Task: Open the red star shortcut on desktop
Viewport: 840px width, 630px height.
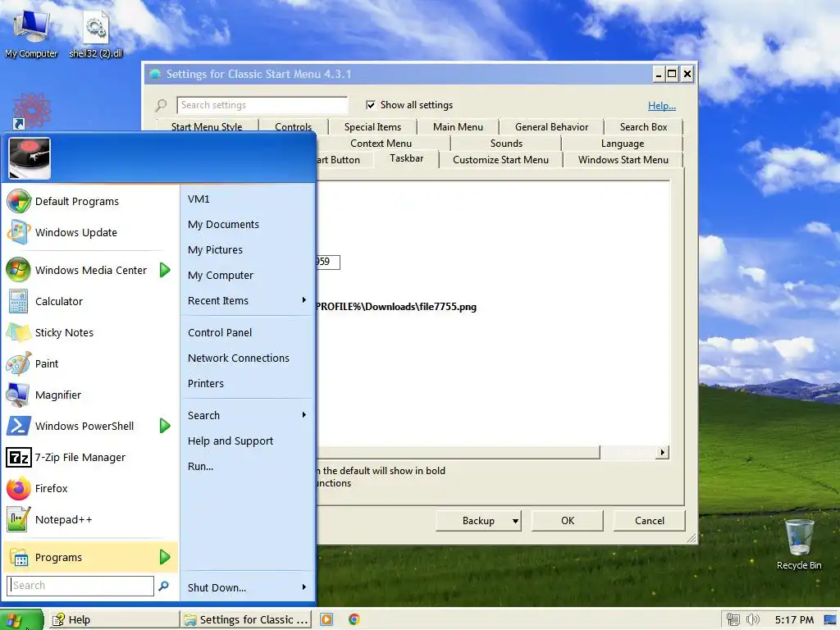Action: pyautogui.click(x=32, y=111)
